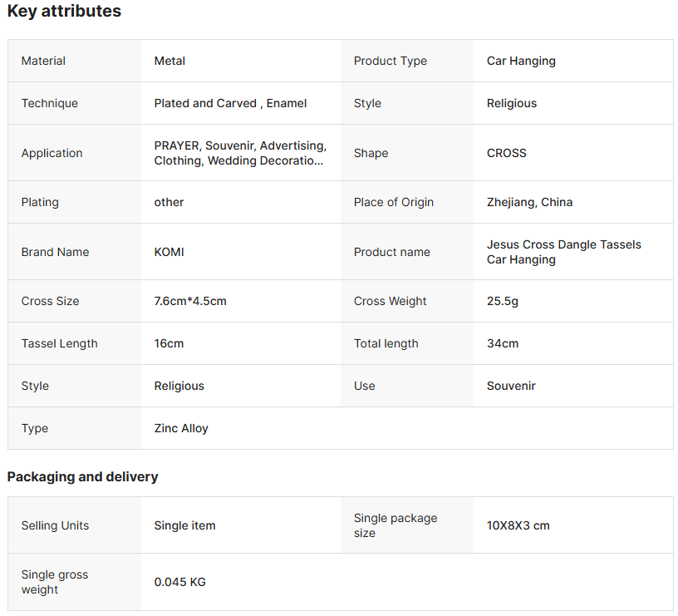The height and width of the screenshot is (616, 678).
Task: Click the Packaging and delivery heading
Action: 82,476
